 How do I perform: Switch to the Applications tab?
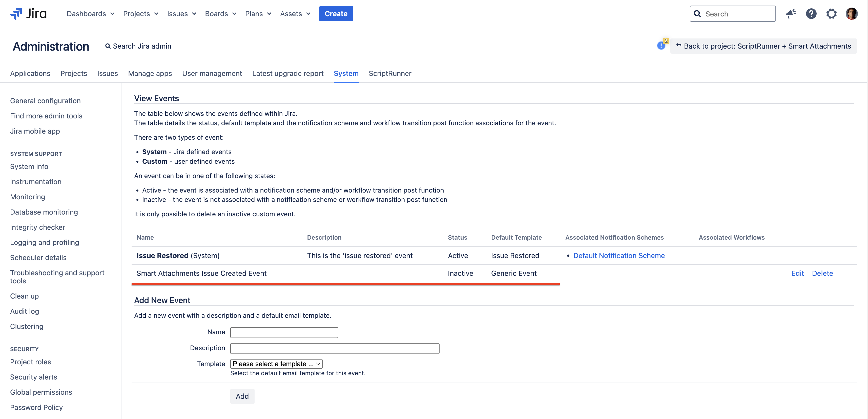coord(30,73)
